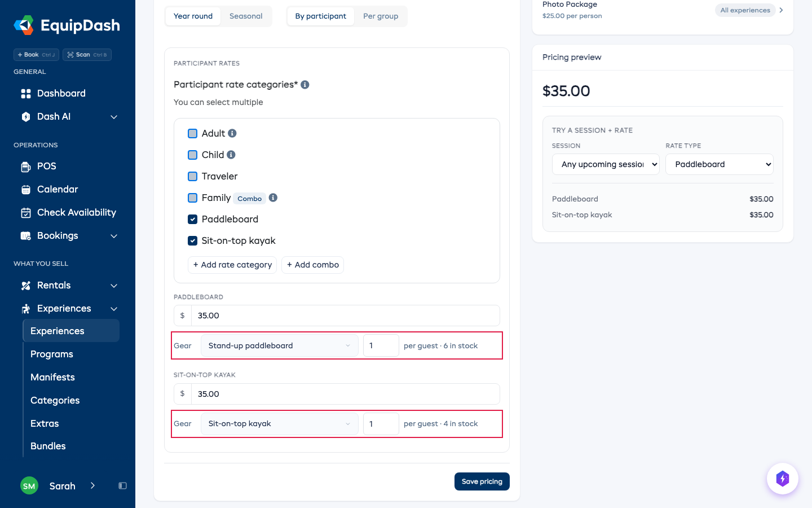Screen dimensions: 812x508
Task: Check the Traveler rate category
Action: tap(192, 177)
